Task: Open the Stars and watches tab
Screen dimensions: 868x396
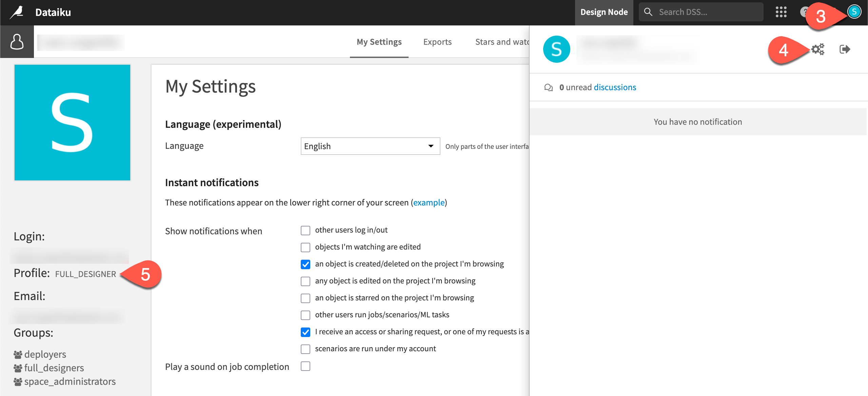Action: coord(502,42)
